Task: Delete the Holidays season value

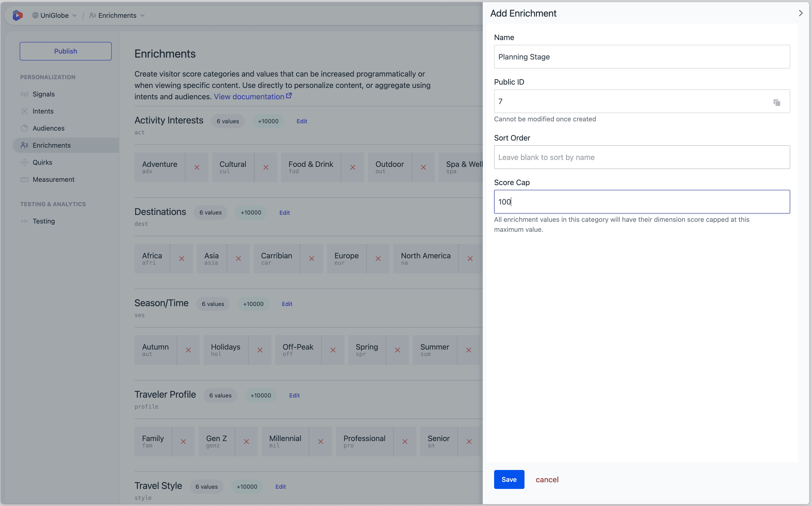Action: (x=260, y=350)
